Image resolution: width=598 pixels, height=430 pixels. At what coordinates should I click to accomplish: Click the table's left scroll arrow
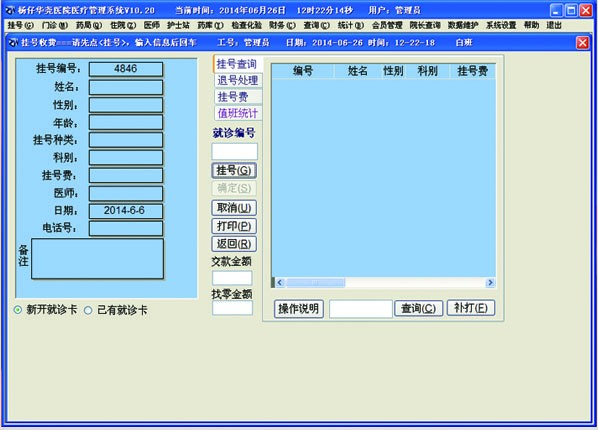point(280,282)
